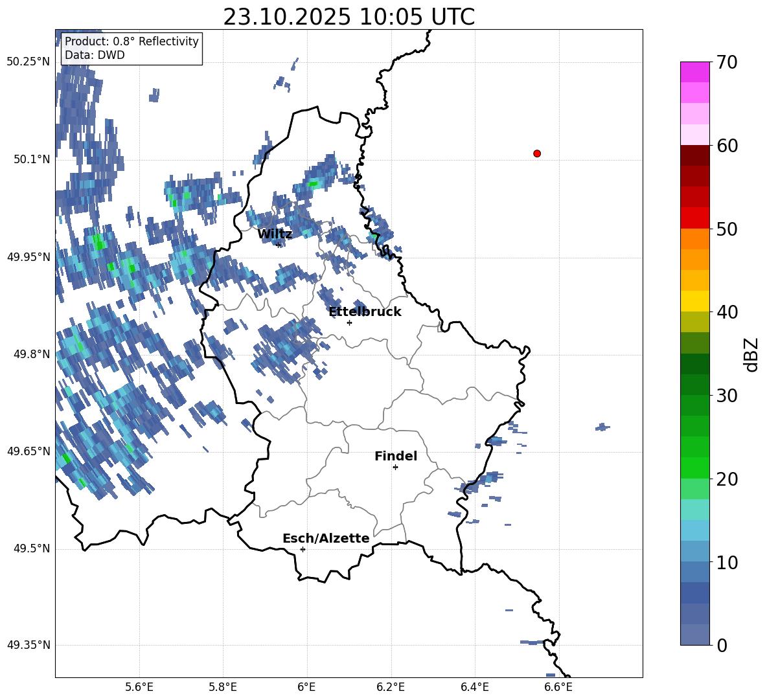This screenshot has width=767, height=700.
Task: Click the Wiltz city label
Action: pos(275,234)
